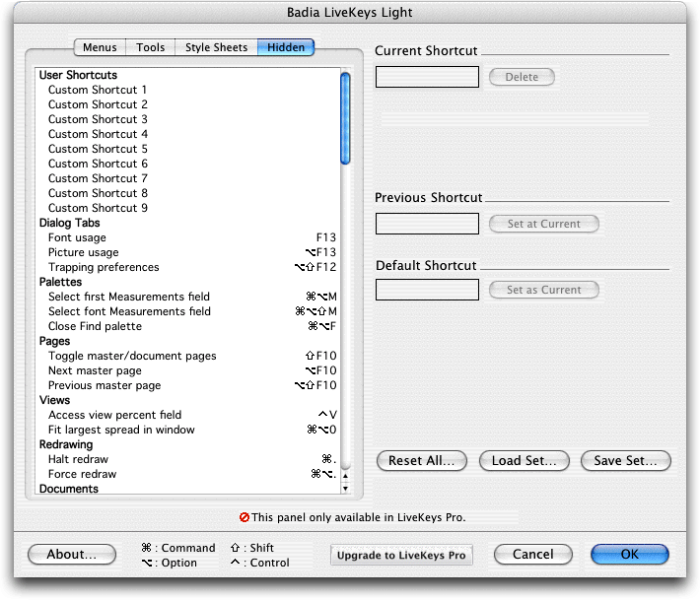Screen dimensions: 700x600
Task: Click the Set at Current button
Action: pyautogui.click(x=544, y=224)
